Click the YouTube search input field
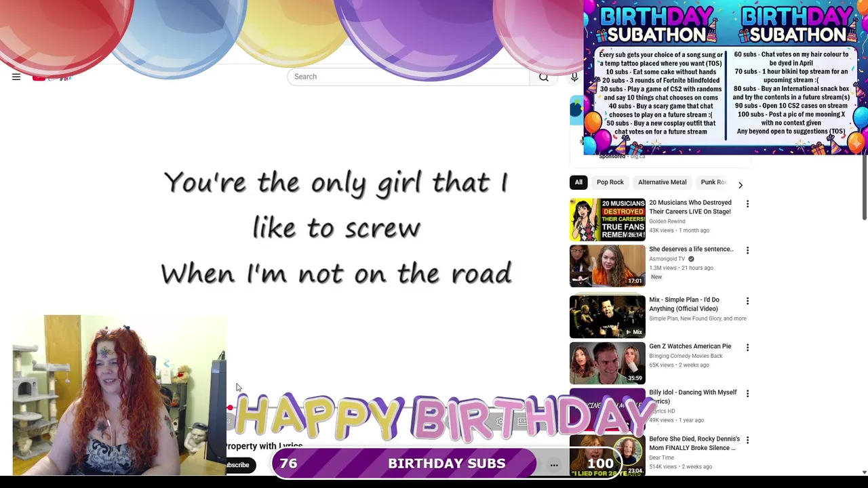Screen dimensions: 868x488 pyautogui.click(x=408, y=77)
